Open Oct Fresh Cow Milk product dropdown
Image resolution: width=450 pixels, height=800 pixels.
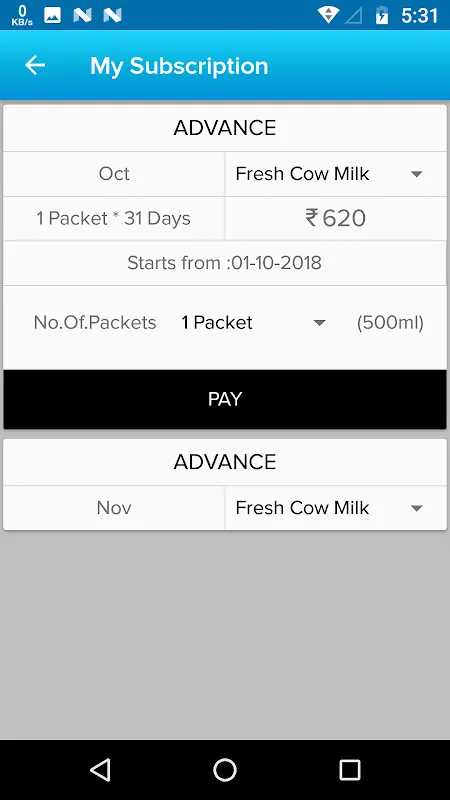point(336,174)
